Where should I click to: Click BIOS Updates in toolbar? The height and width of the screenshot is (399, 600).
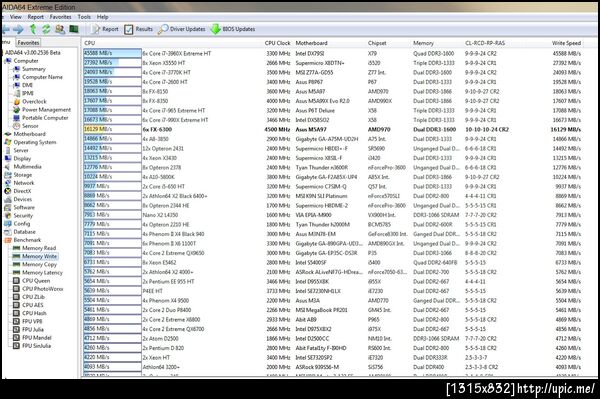pos(233,29)
